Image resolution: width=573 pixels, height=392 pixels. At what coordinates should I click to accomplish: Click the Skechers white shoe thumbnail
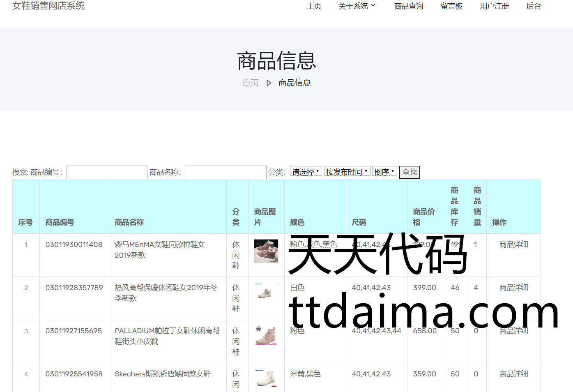(266, 377)
